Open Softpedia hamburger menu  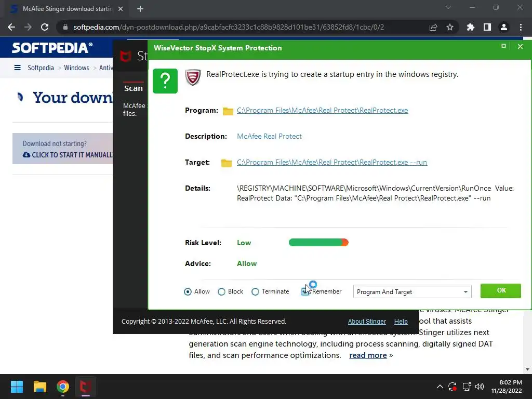17,68
